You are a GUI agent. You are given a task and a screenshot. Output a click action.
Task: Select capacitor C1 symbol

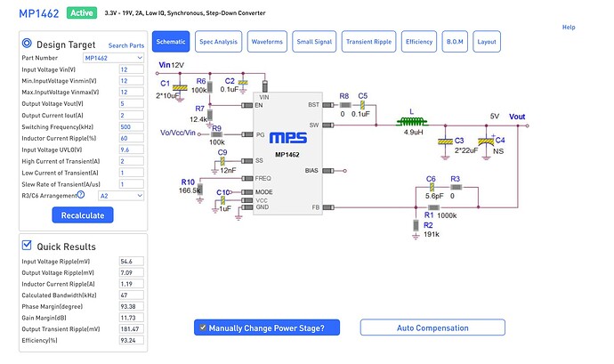[x=180, y=88]
